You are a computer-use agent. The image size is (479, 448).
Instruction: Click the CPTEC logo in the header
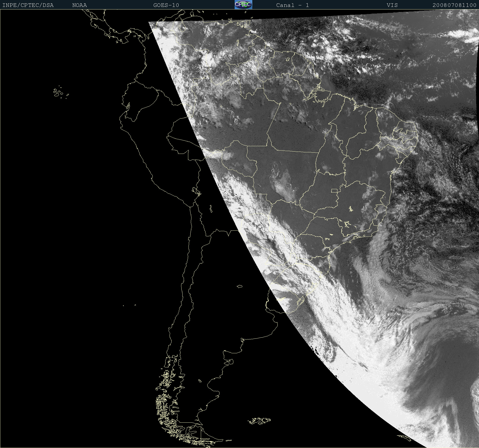243,5
